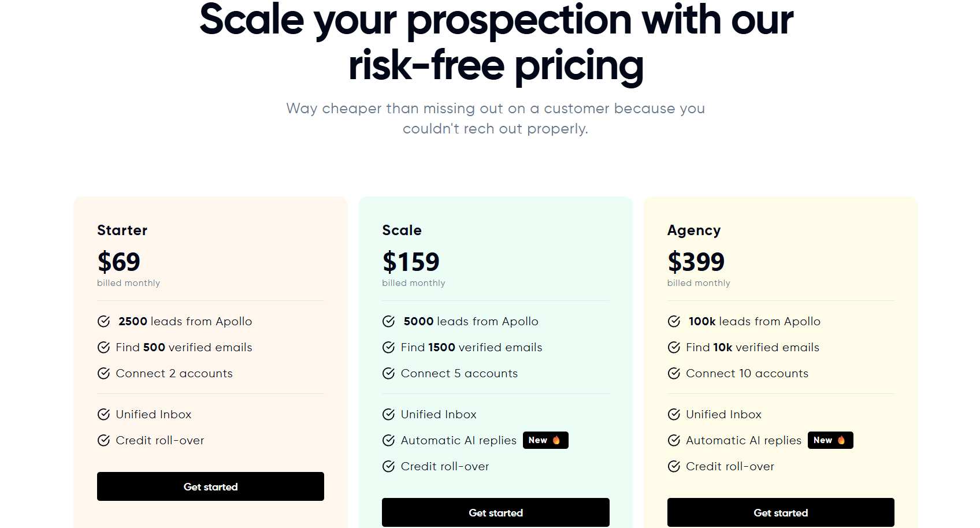Click the fire emoji in Scale's New badge

coord(556,440)
